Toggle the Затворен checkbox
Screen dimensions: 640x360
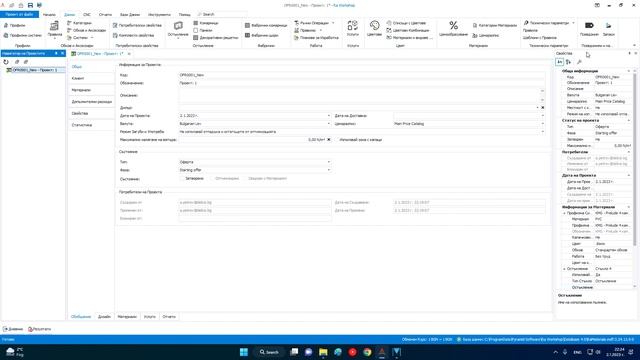click(x=182, y=178)
